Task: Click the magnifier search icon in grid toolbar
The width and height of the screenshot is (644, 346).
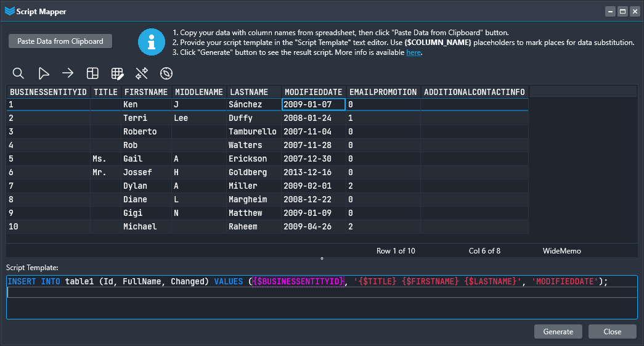Action: 18,73
